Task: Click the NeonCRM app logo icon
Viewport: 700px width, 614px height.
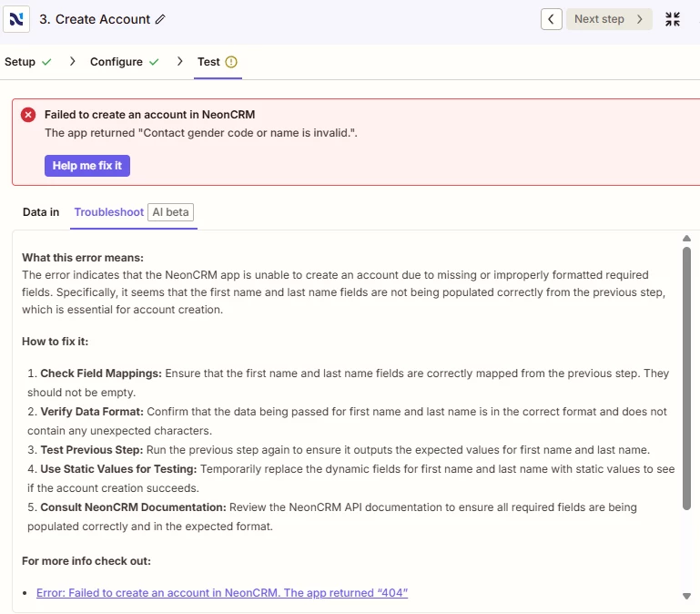Action: (x=16, y=19)
